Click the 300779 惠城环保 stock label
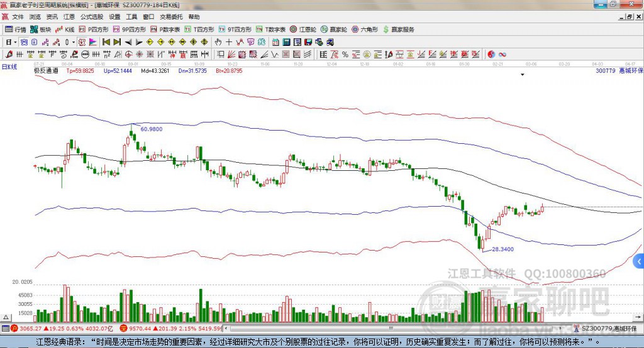 (x=619, y=70)
